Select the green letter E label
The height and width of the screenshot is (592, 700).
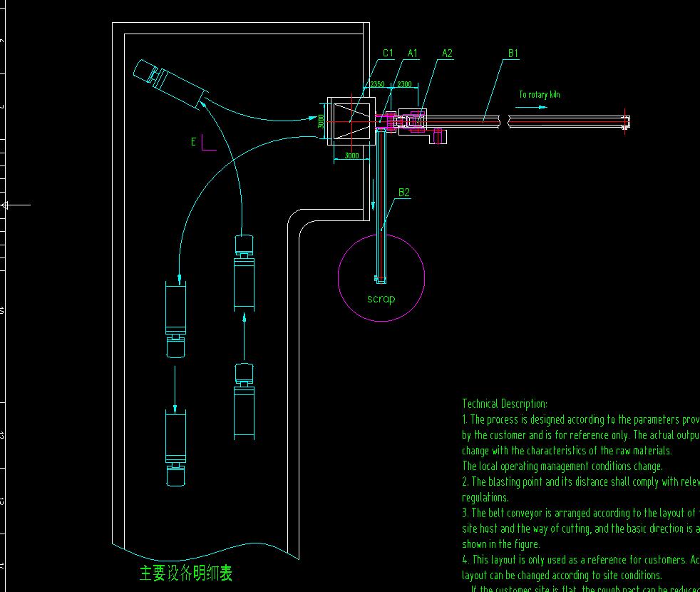click(x=193, y=142)
